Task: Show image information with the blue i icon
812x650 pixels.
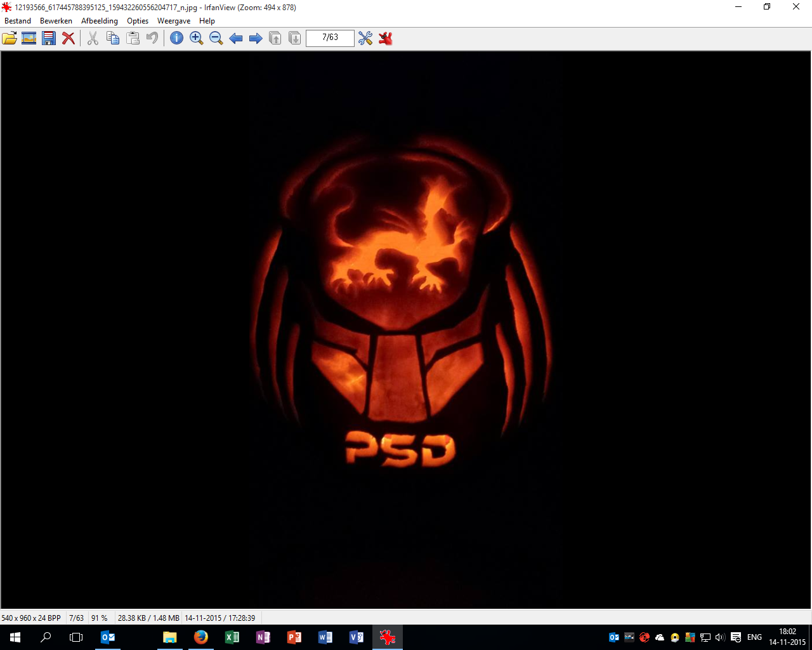Action: point(176,38)
